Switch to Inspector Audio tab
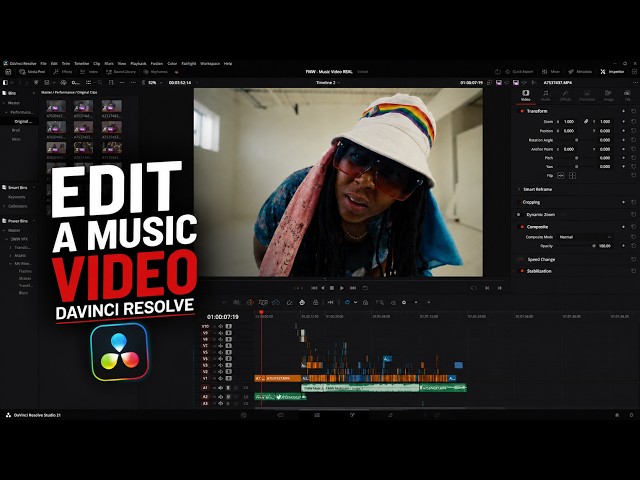 pyautogui.click(x=546, y=96)
